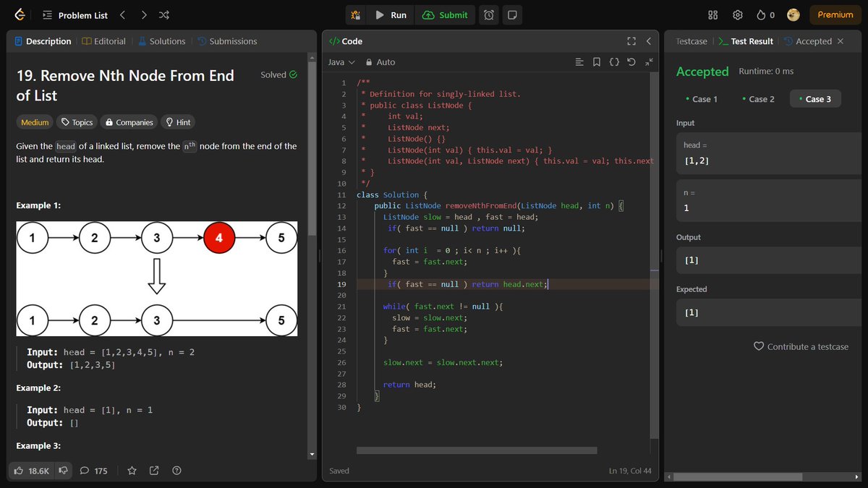
Task: Collapse the Code panel with chevron
Action: coord(649,41)
